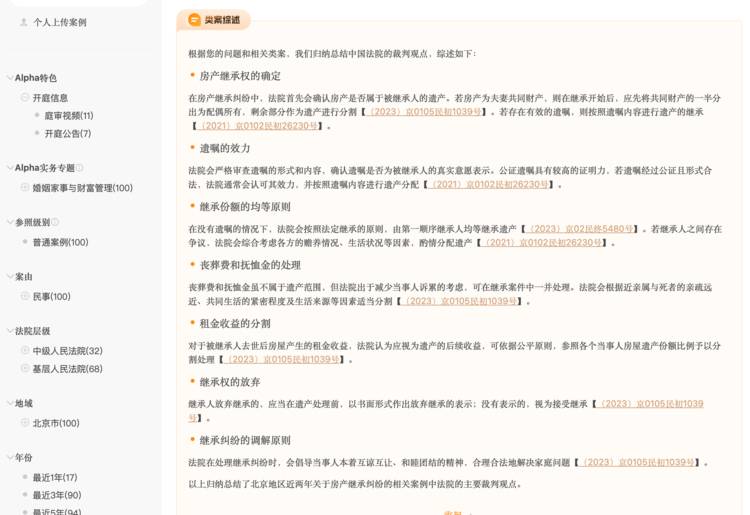Viewport: 750px width, 515px height.
Task: Click info icon beside 参照级别
Action: pyautogui.click(x=55, y=222)
